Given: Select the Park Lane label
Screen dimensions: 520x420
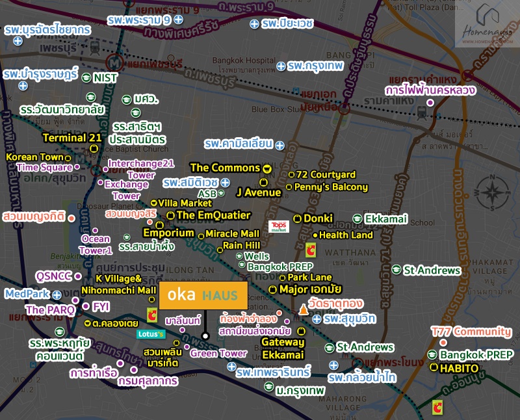Looking at the screenshot, I should click(x=310, y=278).
